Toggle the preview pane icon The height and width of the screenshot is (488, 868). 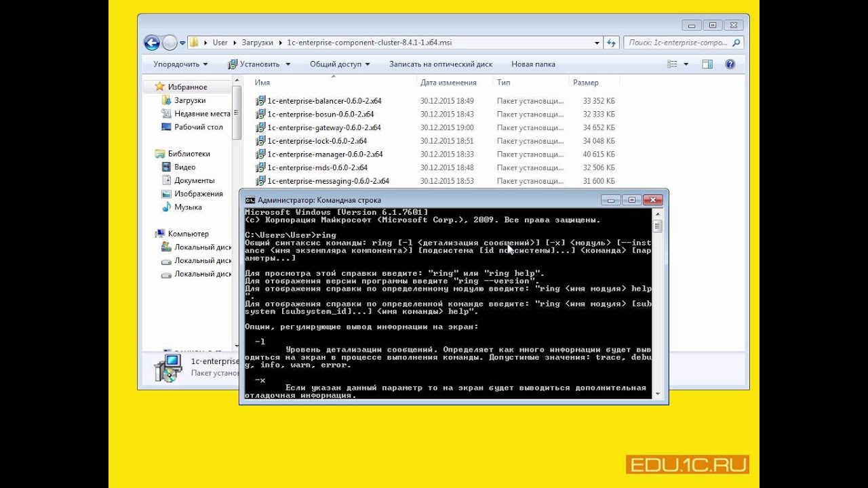[x=707, y=64]
